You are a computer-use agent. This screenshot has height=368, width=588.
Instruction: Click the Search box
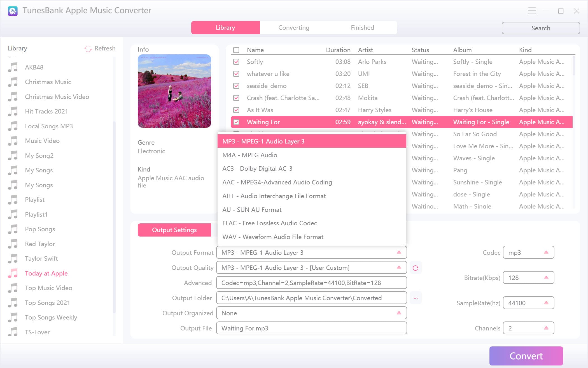[541, 28]
